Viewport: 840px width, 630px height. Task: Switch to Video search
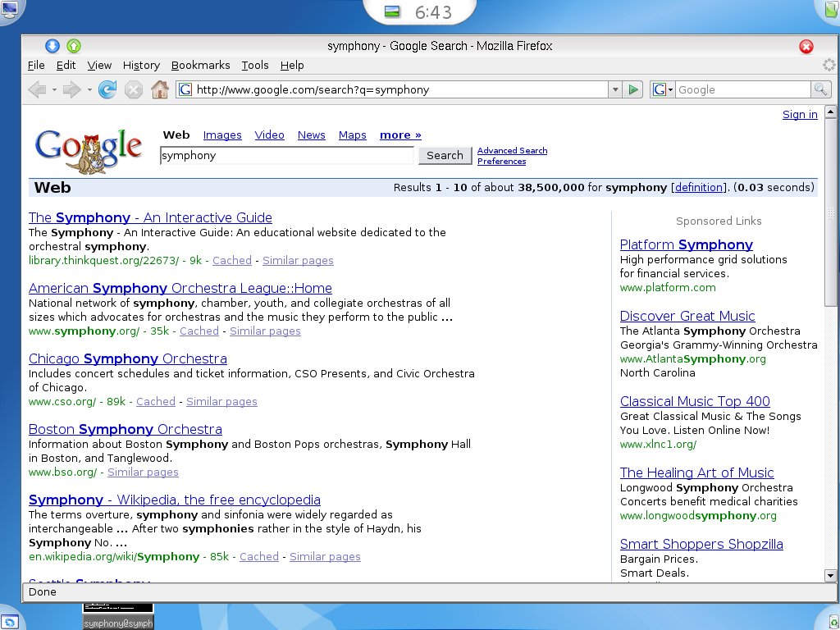click(x=269, y=135)
